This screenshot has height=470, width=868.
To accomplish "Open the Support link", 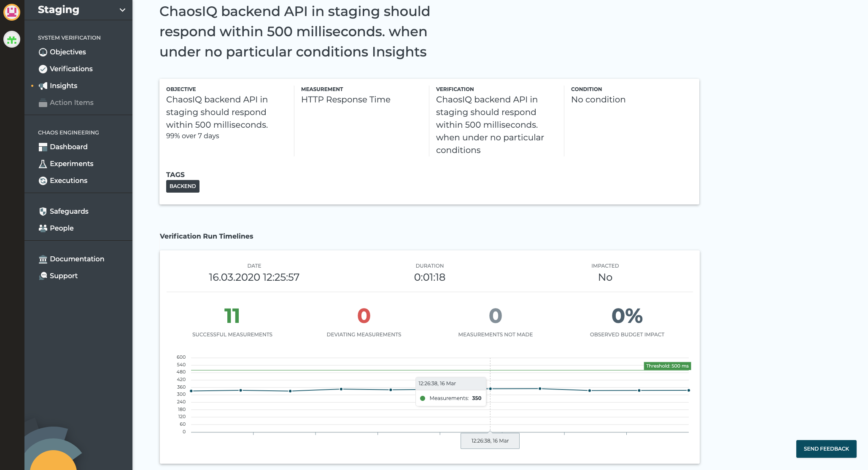I will click(64, 276).
